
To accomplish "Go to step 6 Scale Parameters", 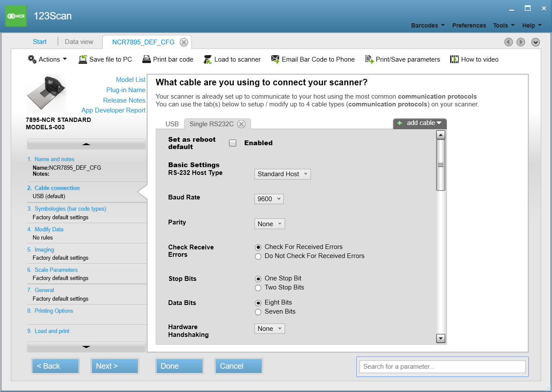I will coord(56,270).
